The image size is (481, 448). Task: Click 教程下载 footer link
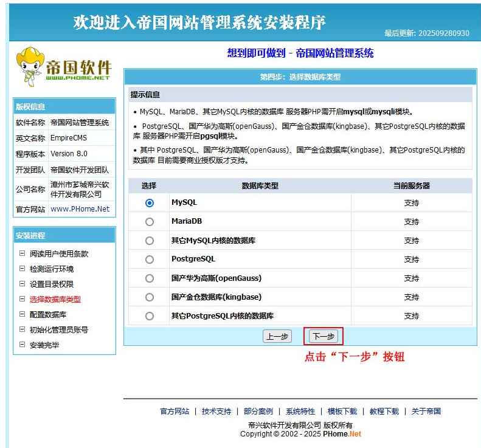click(384, 411)
